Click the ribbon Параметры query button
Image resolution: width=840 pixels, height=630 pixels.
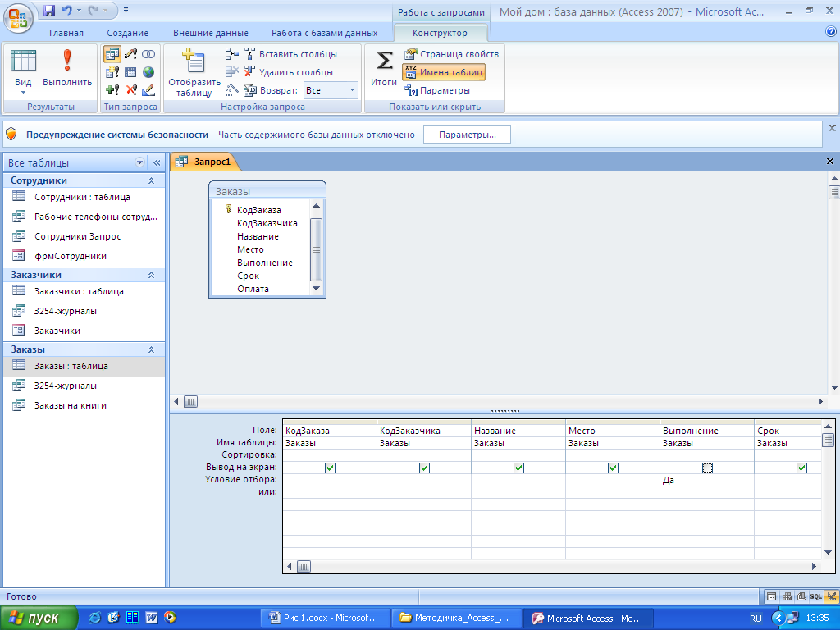(437, 90)
